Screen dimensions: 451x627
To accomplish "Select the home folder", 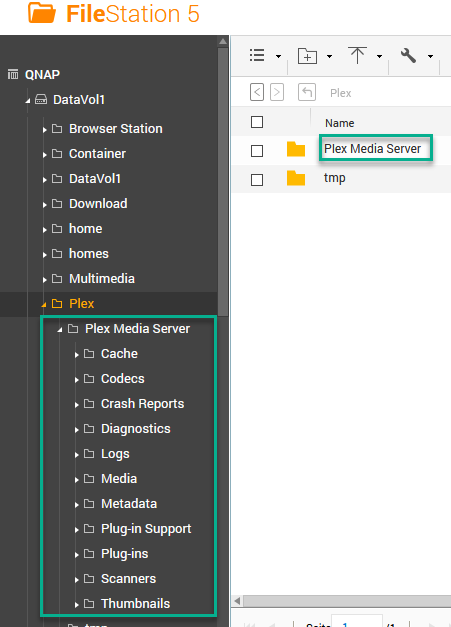I will click(x=86, y=229).
